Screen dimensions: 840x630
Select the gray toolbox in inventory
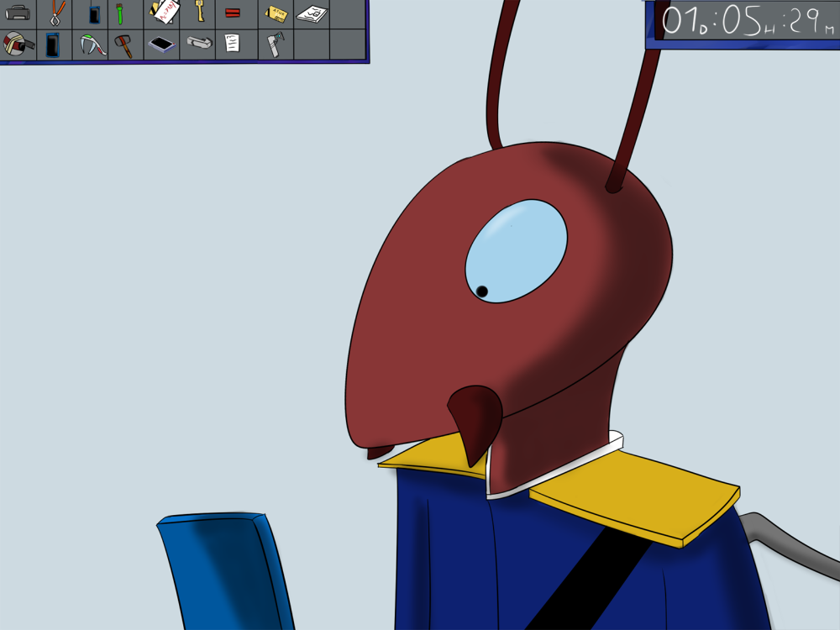point(18,13)
